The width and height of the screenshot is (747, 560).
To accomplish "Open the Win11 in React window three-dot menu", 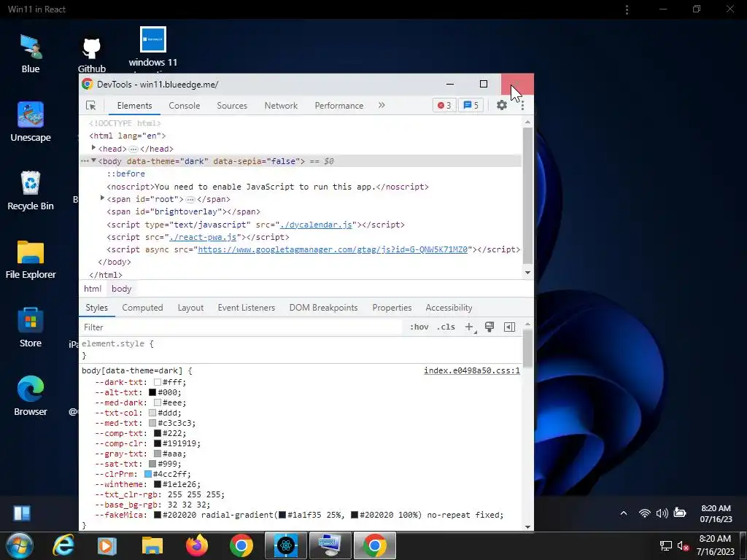I will 627,9.
